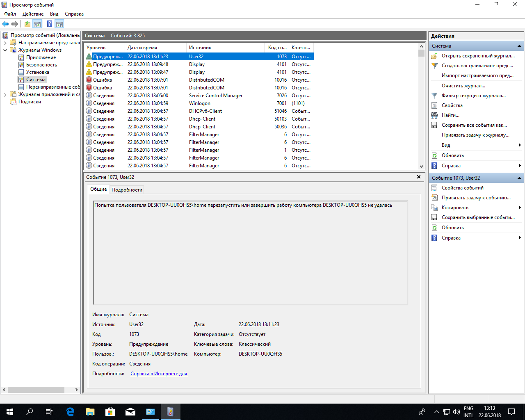Click the Help icon under Событие 1073 actions
This screenshot has height=420, width=525.
click(434, 238)
